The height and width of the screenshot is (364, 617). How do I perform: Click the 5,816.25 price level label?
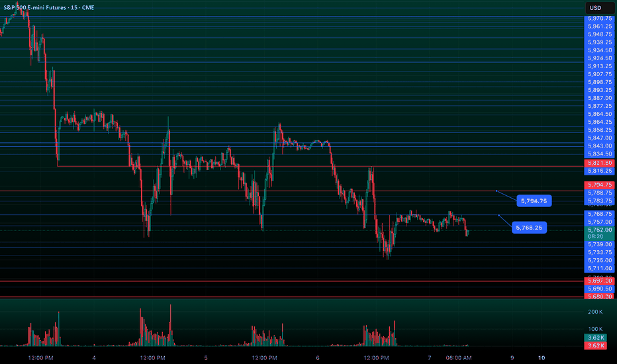click(600, 171)
